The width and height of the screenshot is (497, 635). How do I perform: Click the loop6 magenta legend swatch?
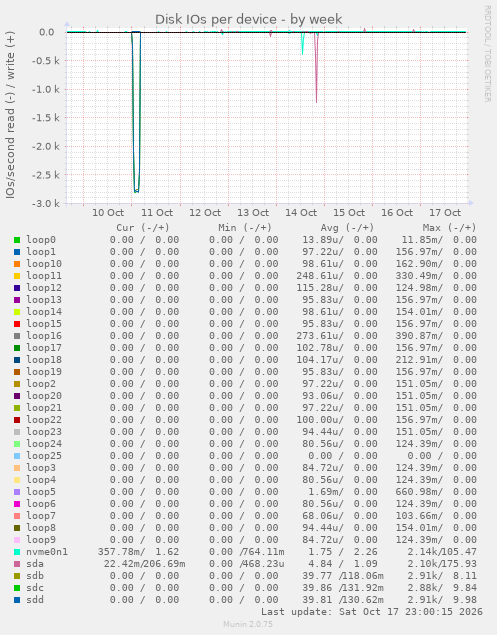tap(17, 504)
